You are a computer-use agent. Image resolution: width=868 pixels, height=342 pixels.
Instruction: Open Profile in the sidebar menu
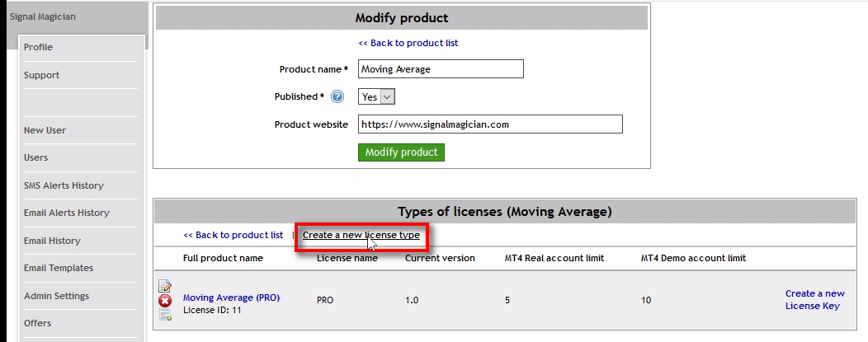(x=38, y=48)
